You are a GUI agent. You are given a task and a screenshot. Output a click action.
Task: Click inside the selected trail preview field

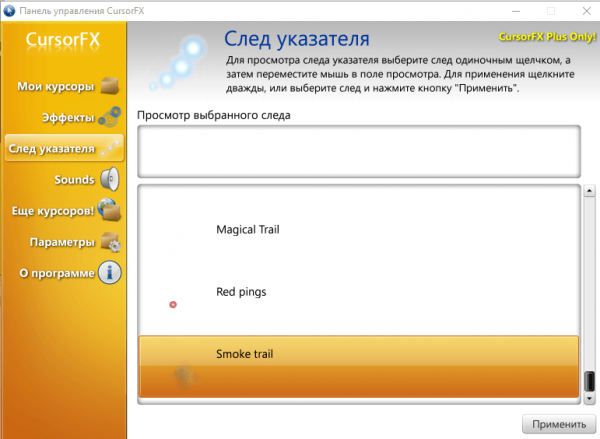coord(359,151)
